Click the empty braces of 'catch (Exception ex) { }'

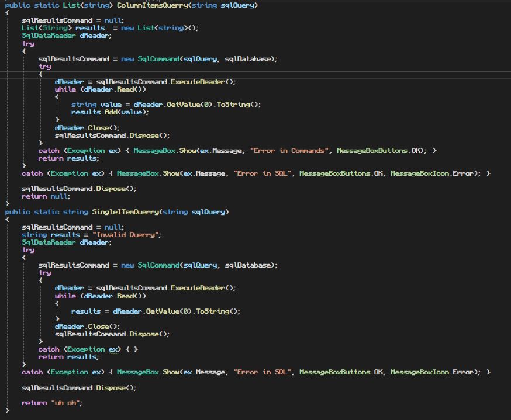pos(132,349)
